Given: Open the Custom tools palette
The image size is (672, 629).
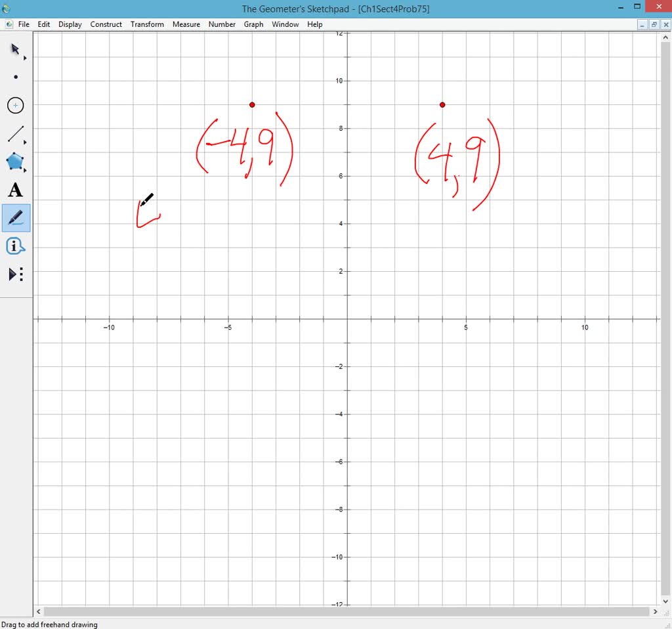Looking at the screenshot, I should pyautogui.click(x=14, y=274).
